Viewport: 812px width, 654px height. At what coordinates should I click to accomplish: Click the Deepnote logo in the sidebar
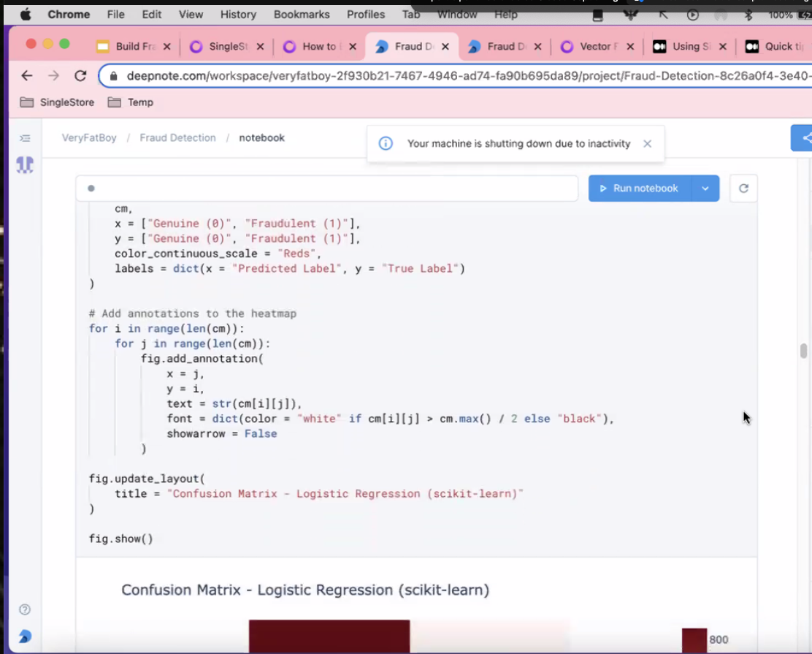25,165
